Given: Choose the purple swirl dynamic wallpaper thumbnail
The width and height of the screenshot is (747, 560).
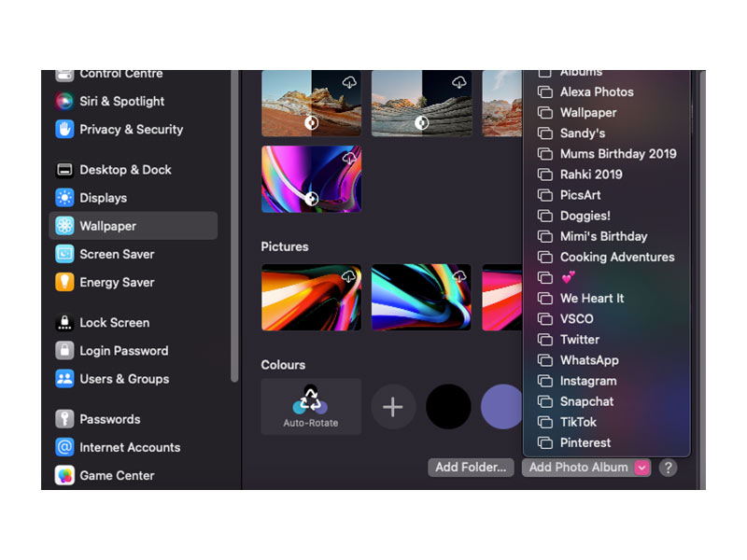Looking at the screenshot, I should coord(311,179).
